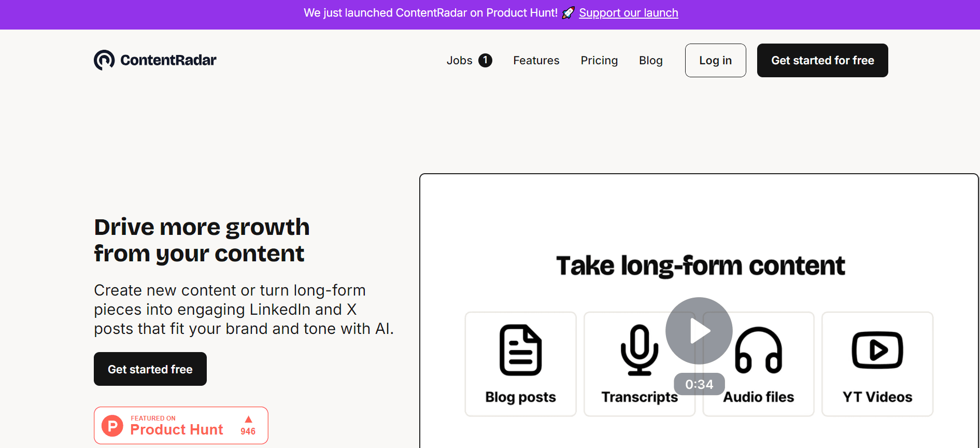The width and height of the screenshot is (980, 448).
Task: Open the Pricing page
Action: 599,60
